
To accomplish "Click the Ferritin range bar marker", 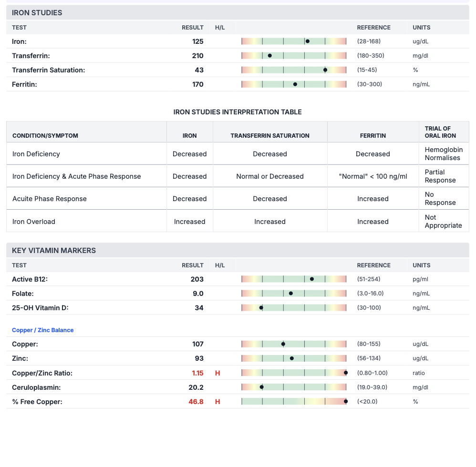I will tap(295, 84).
